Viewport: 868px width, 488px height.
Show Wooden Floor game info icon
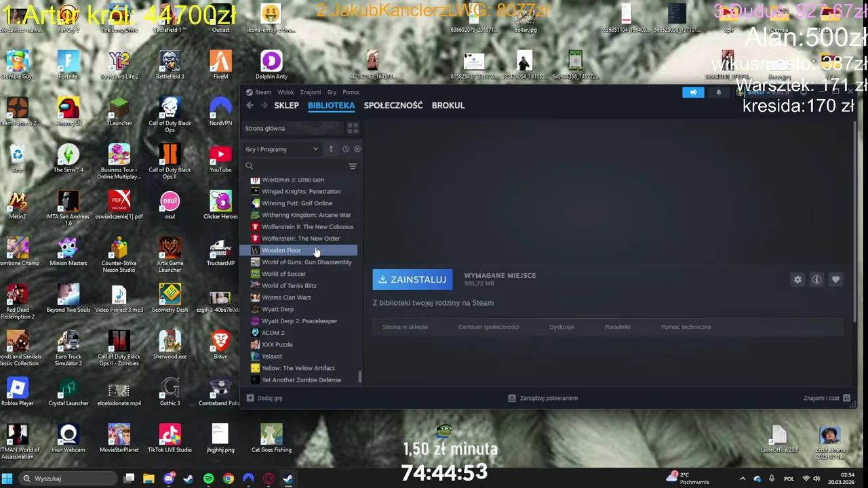pos(816,279)
